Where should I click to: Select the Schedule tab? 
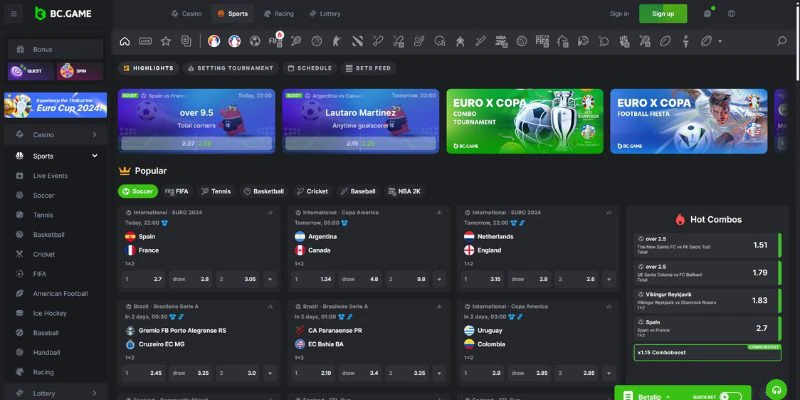[310, 68]
